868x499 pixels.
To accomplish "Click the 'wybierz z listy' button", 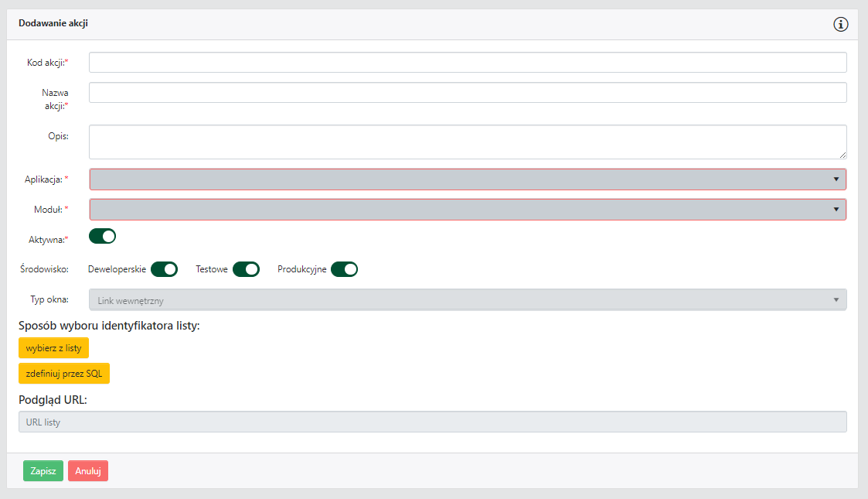I will coord(53,348).
